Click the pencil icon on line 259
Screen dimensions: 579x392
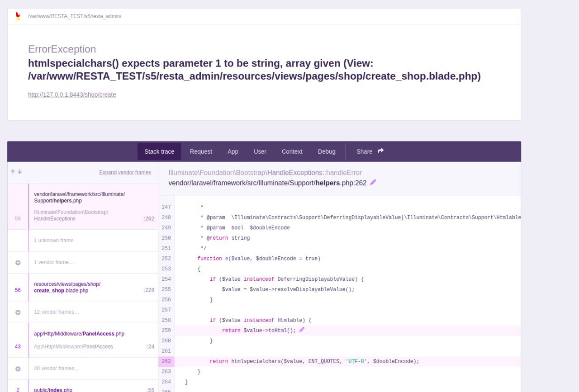pyautogui.click(x=302, y=330)
